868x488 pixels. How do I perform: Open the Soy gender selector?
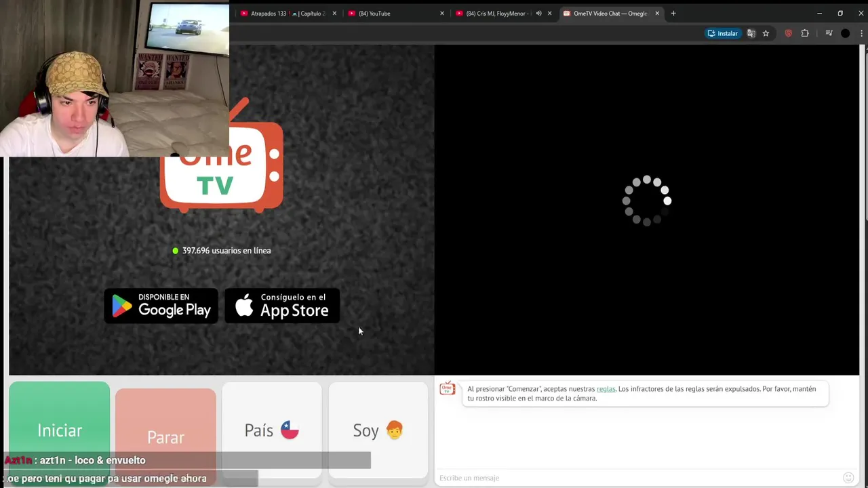(x=378, y=430)
